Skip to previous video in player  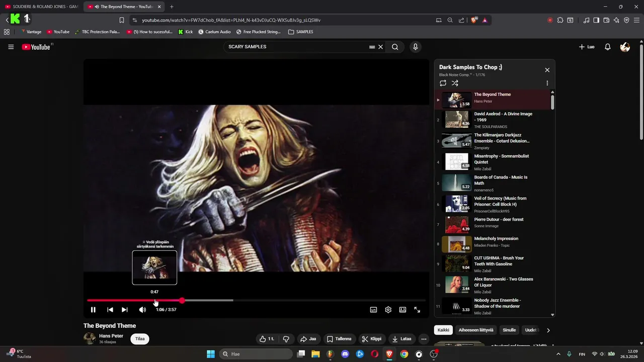(110, 310)
